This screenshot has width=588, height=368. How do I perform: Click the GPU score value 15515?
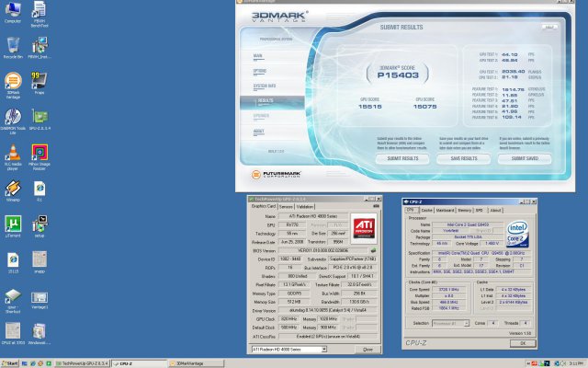[369, 107]
